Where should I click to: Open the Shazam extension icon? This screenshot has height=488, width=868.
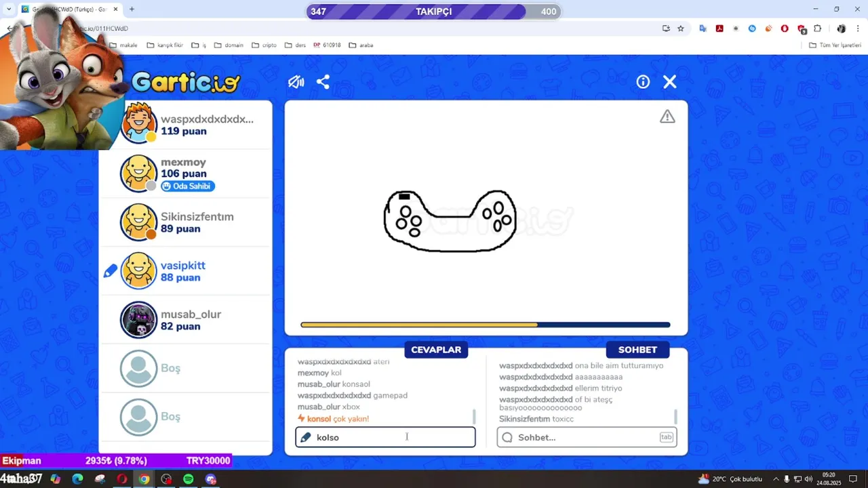click(752, 28)
